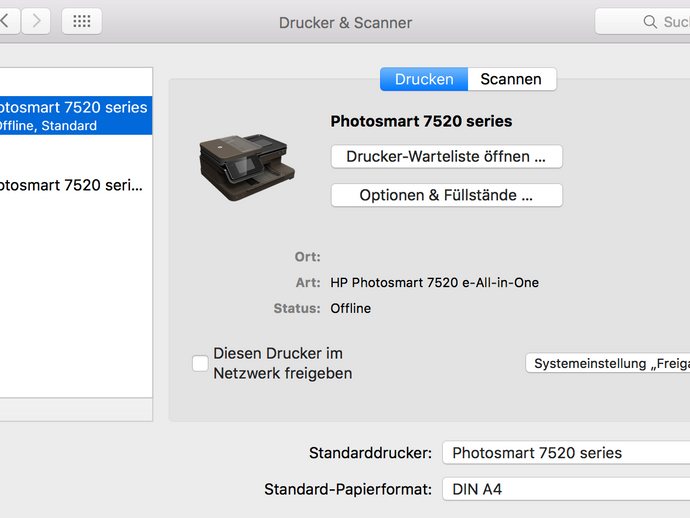Open the Drucker-Warteliste
This screenshot has height=518, width=690.
pyautogui.click(x=446, y=156)
